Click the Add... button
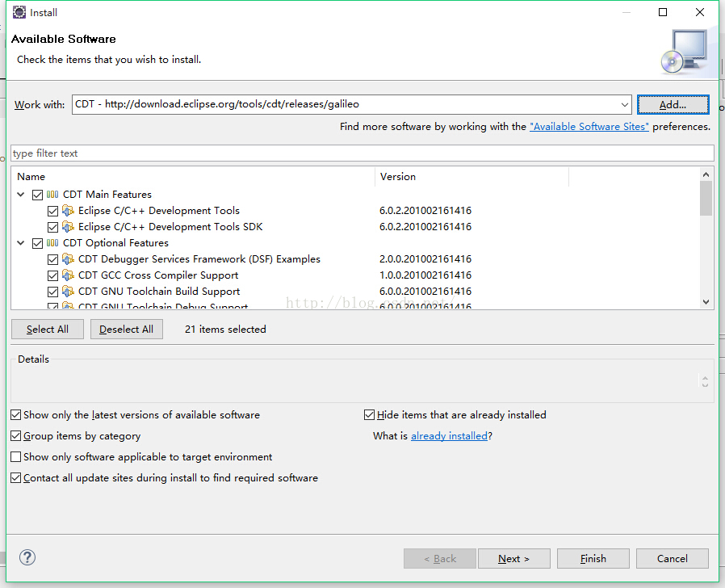725x588 pixels. [x=673, y=104]
